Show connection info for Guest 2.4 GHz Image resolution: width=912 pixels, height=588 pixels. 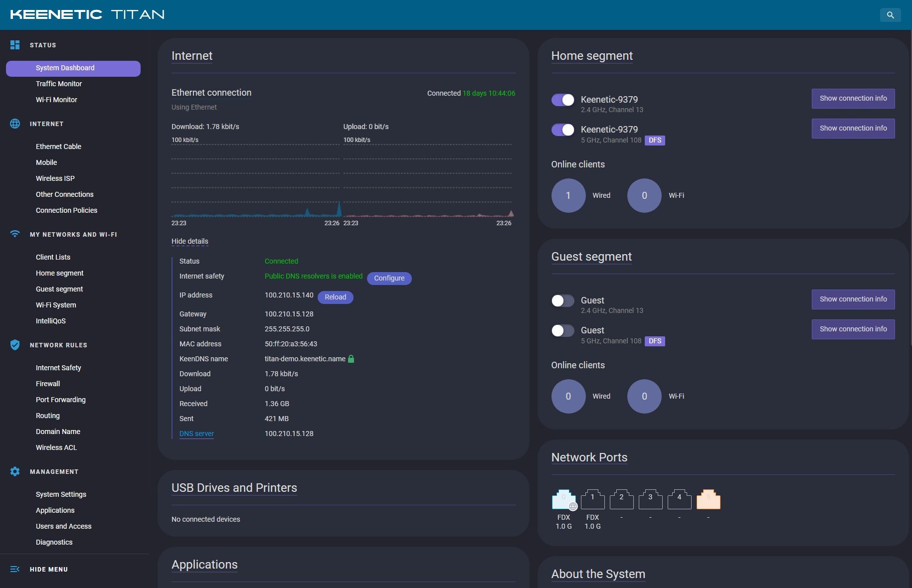853,299
